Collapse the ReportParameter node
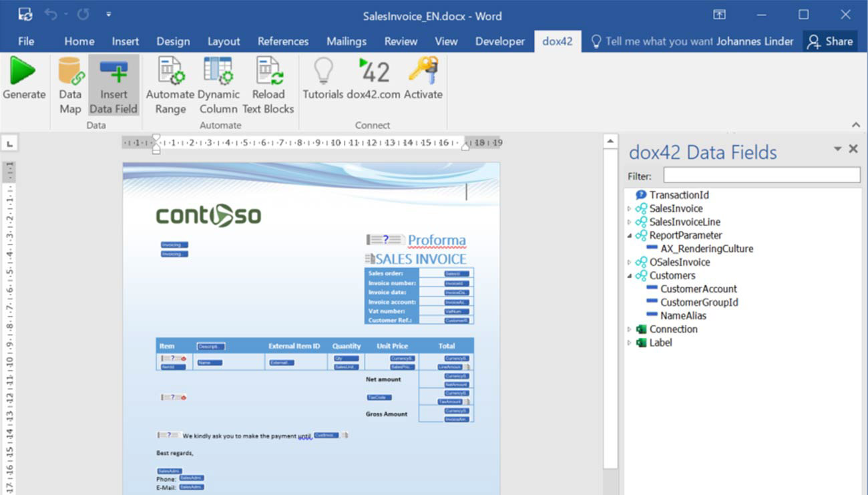Screen dimensions: 868x495 pyautogui.click(x=628, y=235)
